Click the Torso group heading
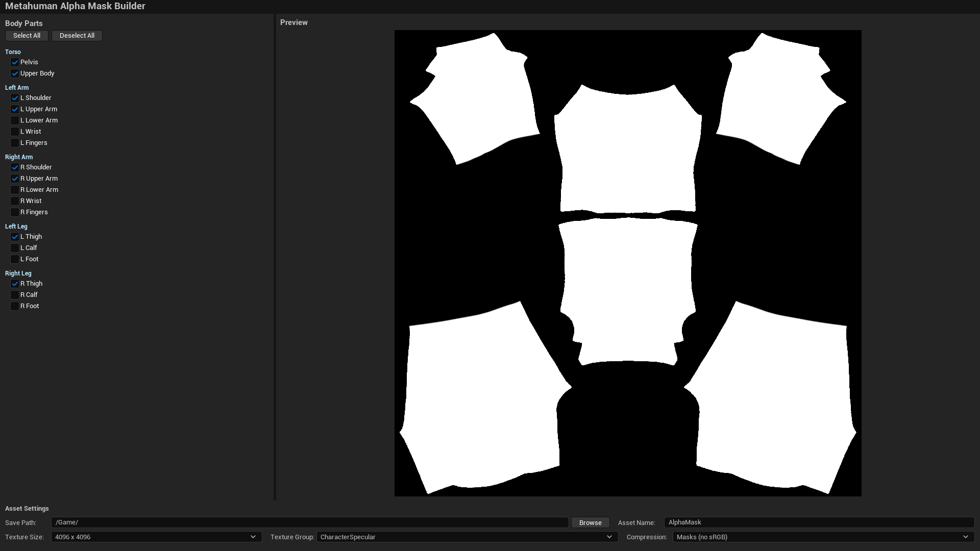 coord(13,52)
